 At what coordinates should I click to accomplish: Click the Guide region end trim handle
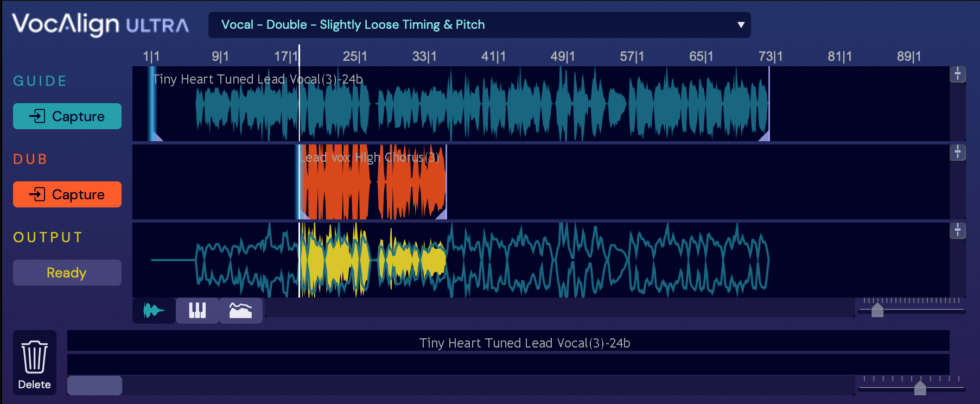[x=764, y=136]
